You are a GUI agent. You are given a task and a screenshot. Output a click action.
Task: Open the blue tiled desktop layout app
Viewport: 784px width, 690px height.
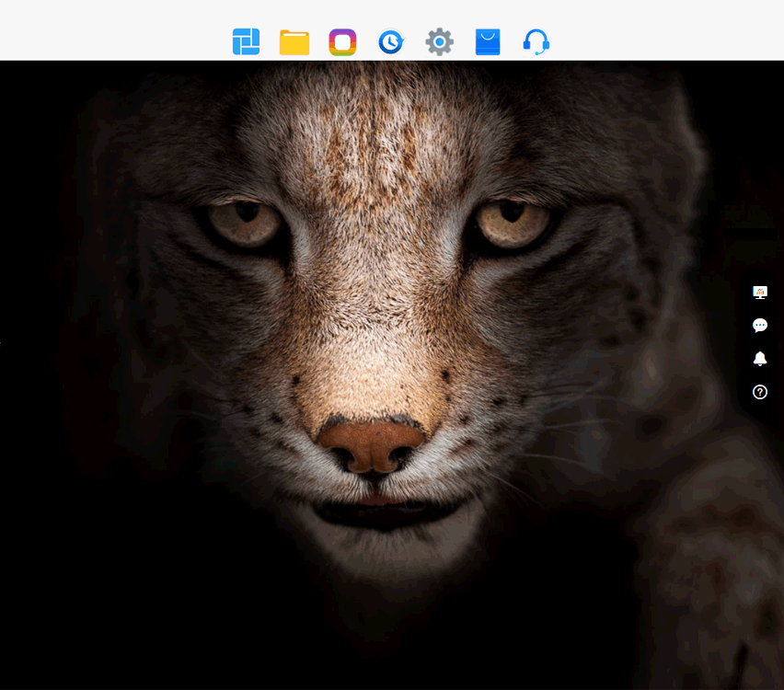click(246, 42)
